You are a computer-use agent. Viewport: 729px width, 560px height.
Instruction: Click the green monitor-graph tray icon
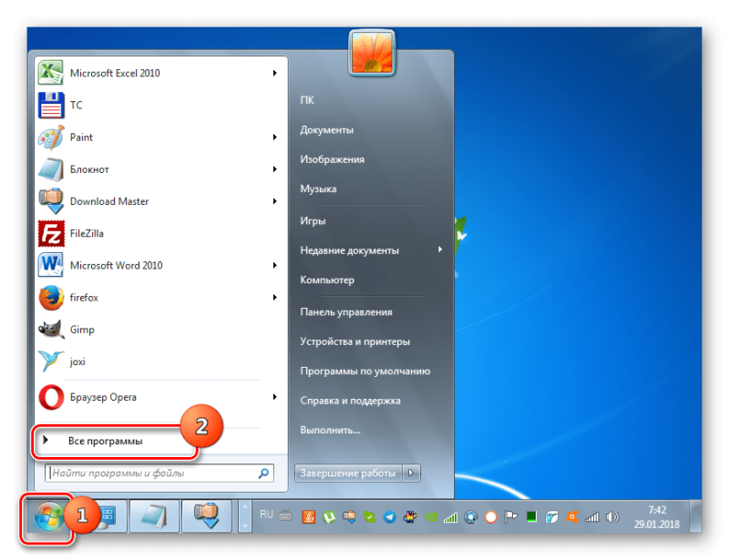click(531, 517)
